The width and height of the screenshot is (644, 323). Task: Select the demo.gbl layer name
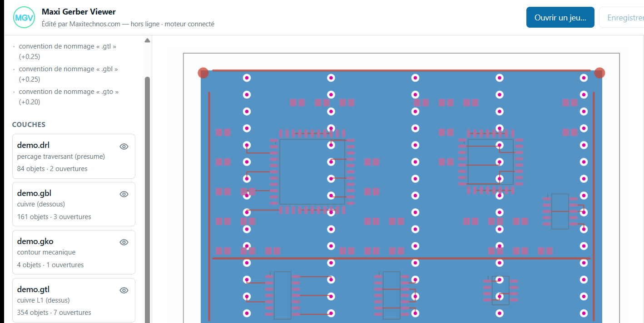pos(34,193)
